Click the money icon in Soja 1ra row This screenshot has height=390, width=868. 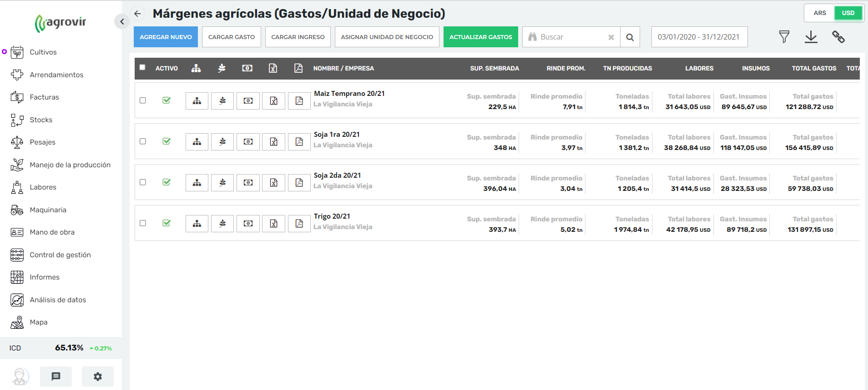click(x=248, y=142)
